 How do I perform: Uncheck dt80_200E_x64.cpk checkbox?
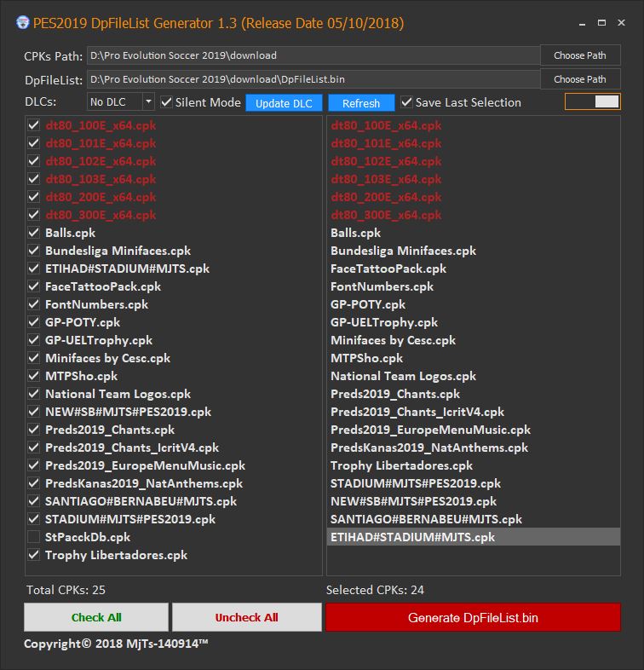pos(34,197)
